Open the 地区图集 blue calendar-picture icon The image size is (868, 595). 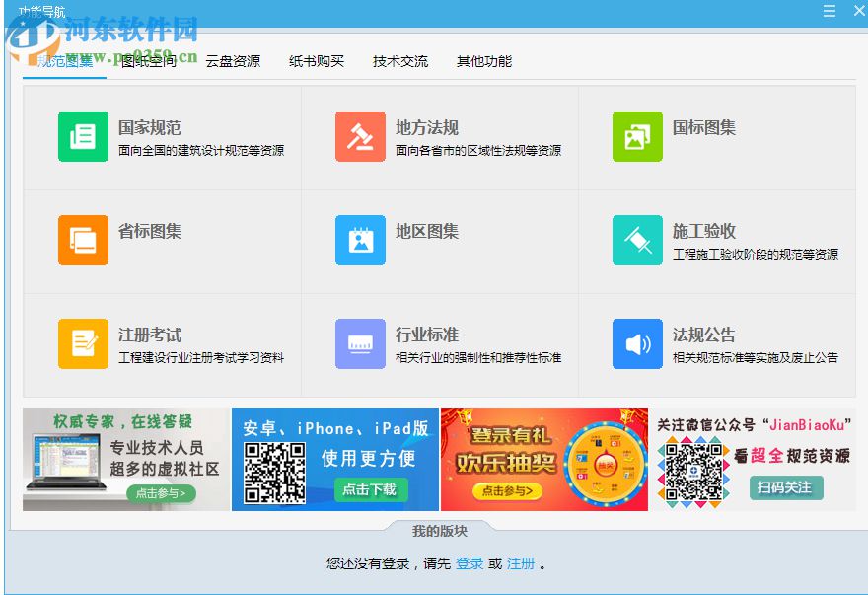360,240
